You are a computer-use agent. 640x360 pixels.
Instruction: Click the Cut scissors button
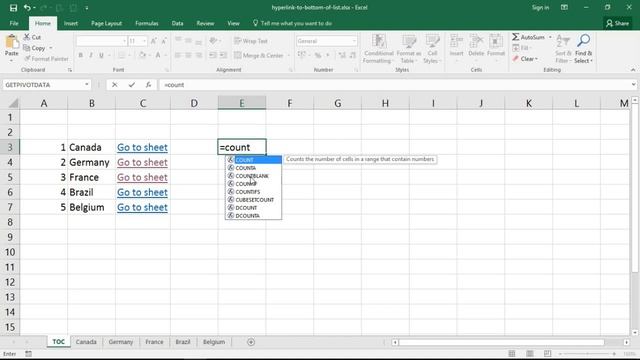pos(32,37)
